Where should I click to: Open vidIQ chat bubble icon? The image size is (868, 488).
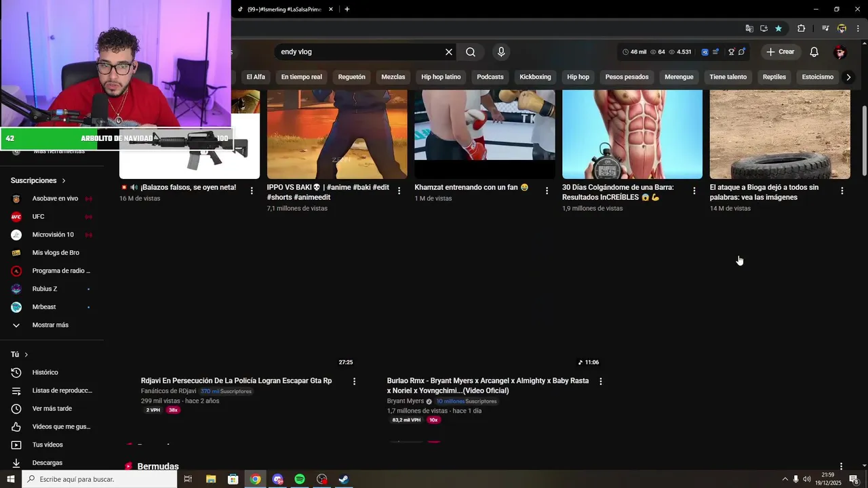tap(742, 52)
